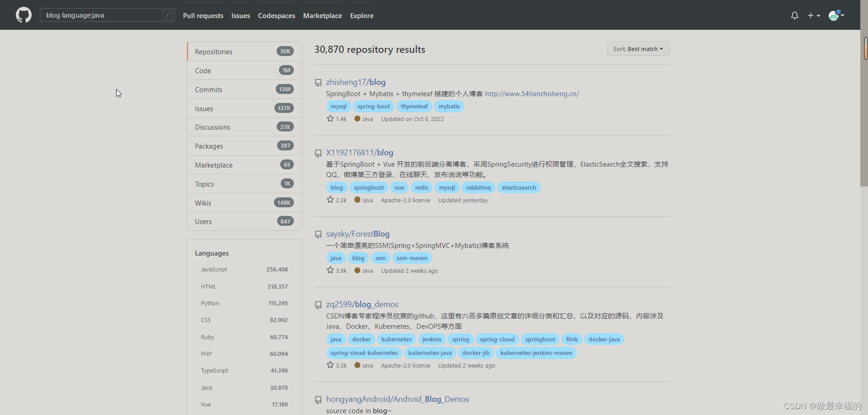
Task: Open the mybatis topic tag
Action: click(449, 107)
